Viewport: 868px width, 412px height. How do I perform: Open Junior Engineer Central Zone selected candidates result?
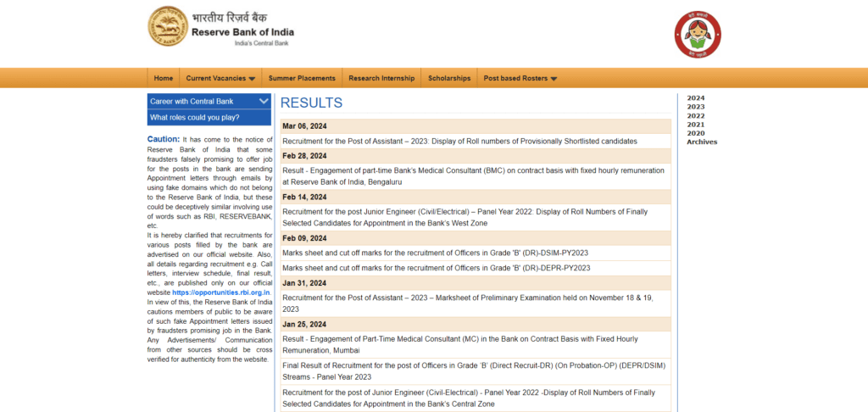[x=468, y=398]
